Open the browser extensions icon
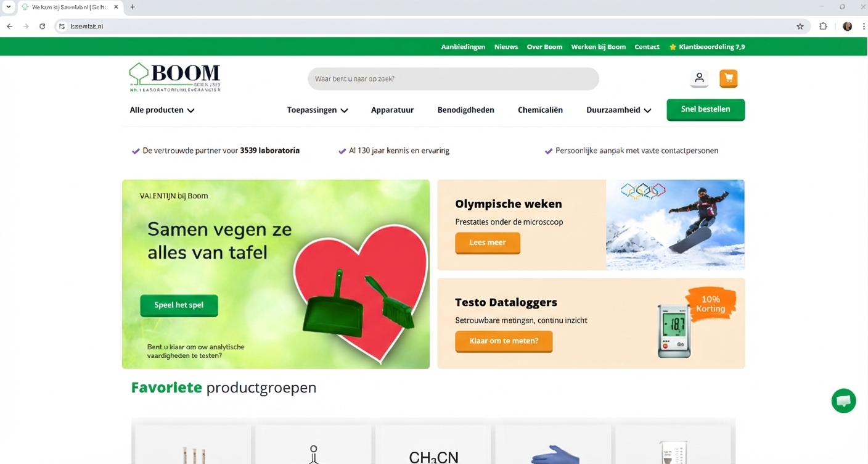The height and width of the screenshot is (464, 868). [823, 27]
